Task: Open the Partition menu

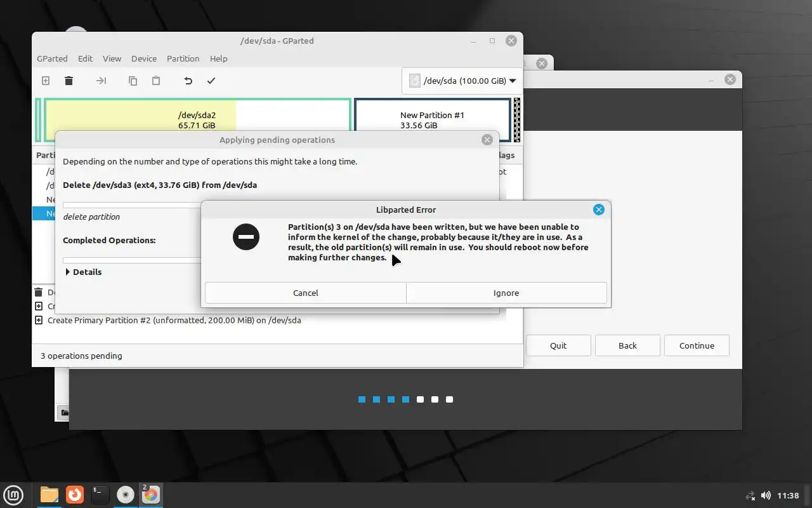Action: coord(183,58)
